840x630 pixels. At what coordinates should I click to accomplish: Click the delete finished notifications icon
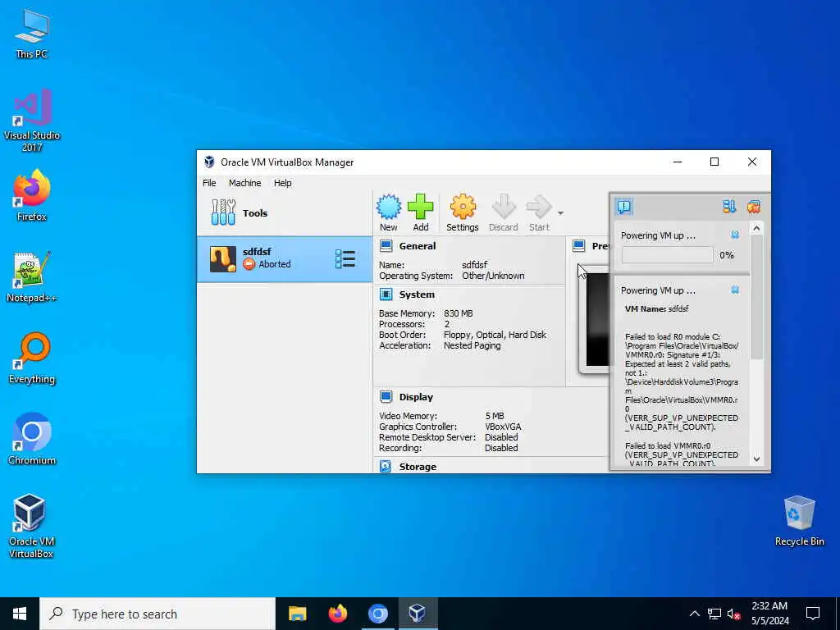pos(754,206)
